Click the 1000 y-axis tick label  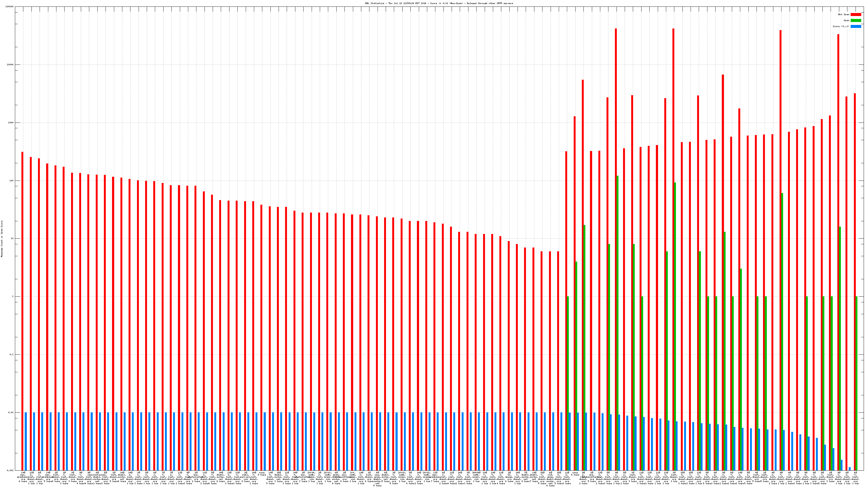(x=11, y=123)
